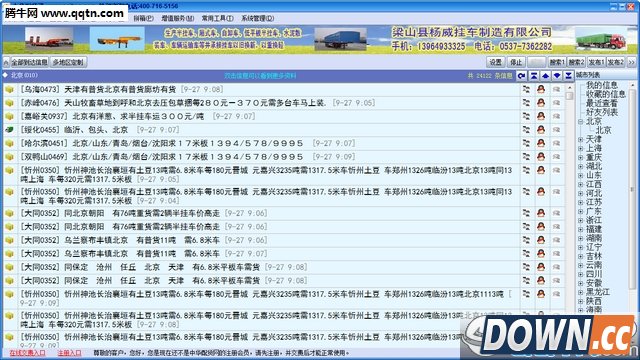Click the yellow cargo icon beside 哈尔滨0451

coord(9,143)
